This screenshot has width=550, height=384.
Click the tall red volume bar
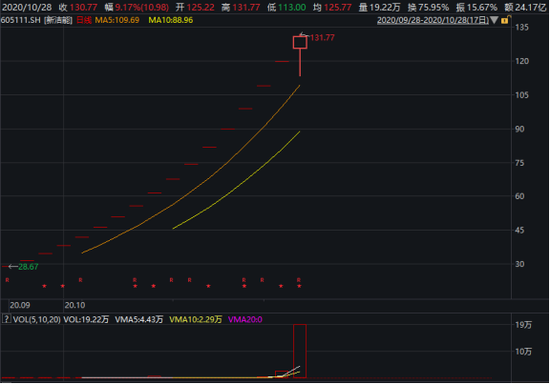(300, 351)
